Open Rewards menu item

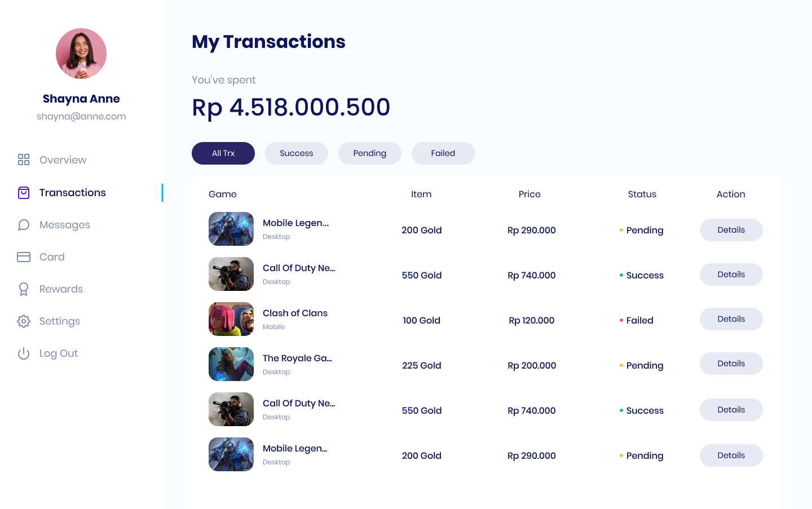coord(61,289)
